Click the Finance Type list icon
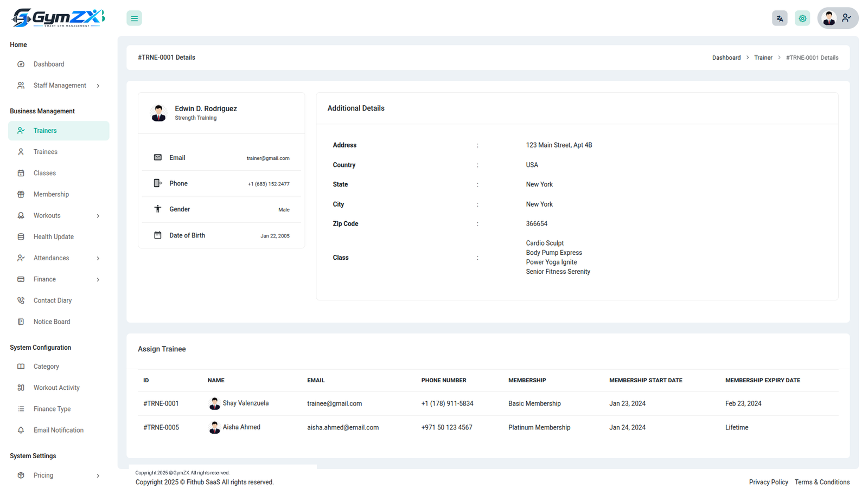 (21, 409)
